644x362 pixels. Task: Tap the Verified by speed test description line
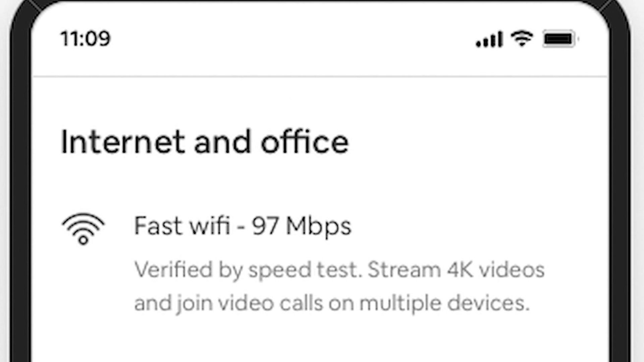tap(339, 270)
